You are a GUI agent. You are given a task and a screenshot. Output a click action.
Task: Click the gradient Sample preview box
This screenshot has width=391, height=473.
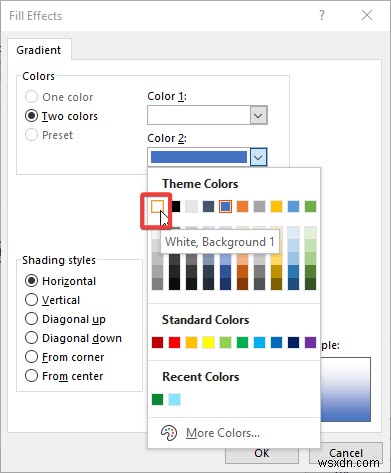tap(346, 390)
